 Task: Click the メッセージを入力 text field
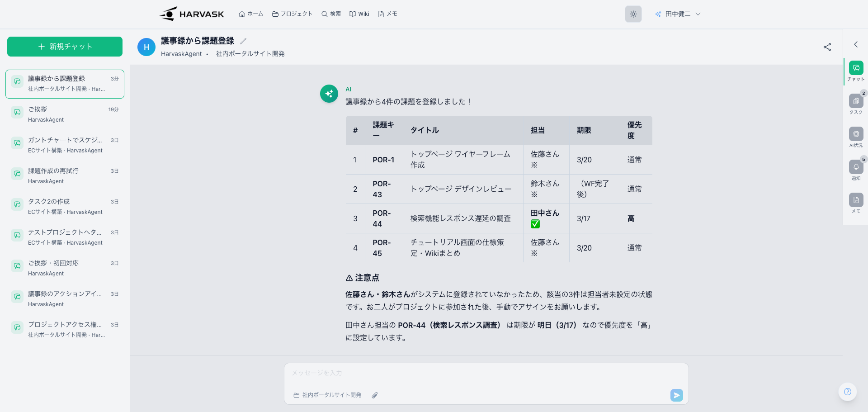(486, 373)
